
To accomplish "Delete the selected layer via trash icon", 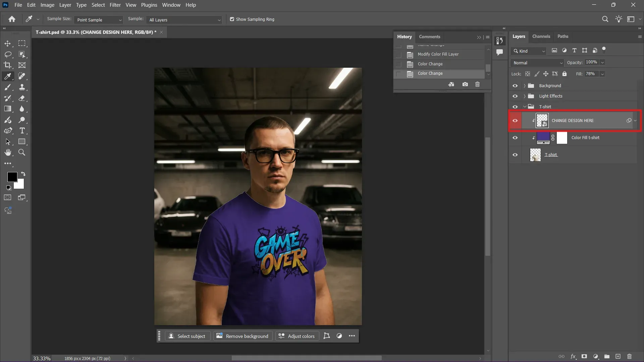I will click(x=629, y=356).
